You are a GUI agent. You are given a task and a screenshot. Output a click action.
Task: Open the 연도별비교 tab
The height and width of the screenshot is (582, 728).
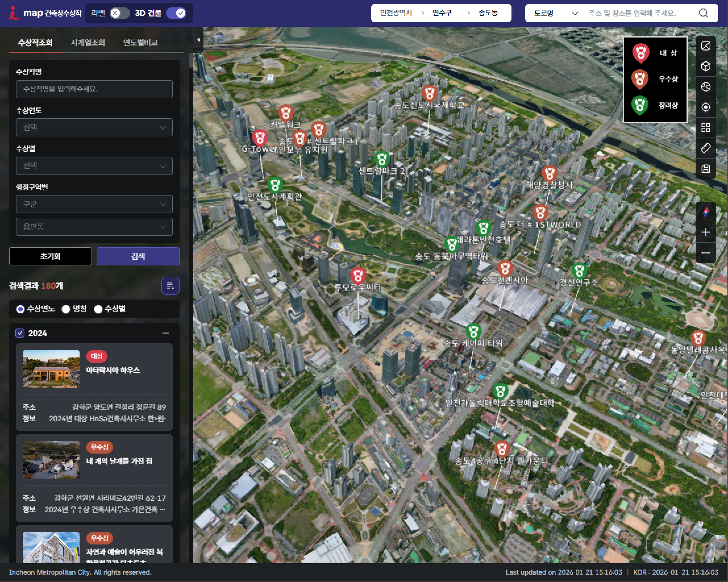coord(140,43)
